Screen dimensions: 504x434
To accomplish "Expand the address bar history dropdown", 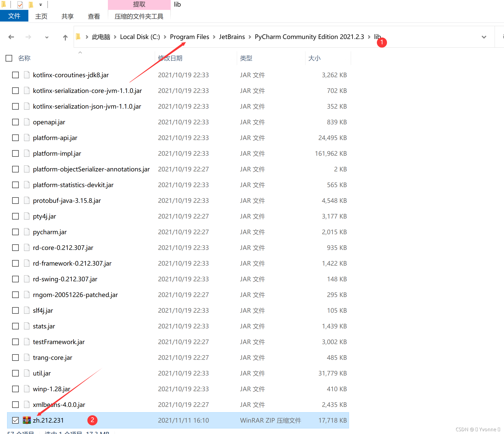I will (484, 37).
